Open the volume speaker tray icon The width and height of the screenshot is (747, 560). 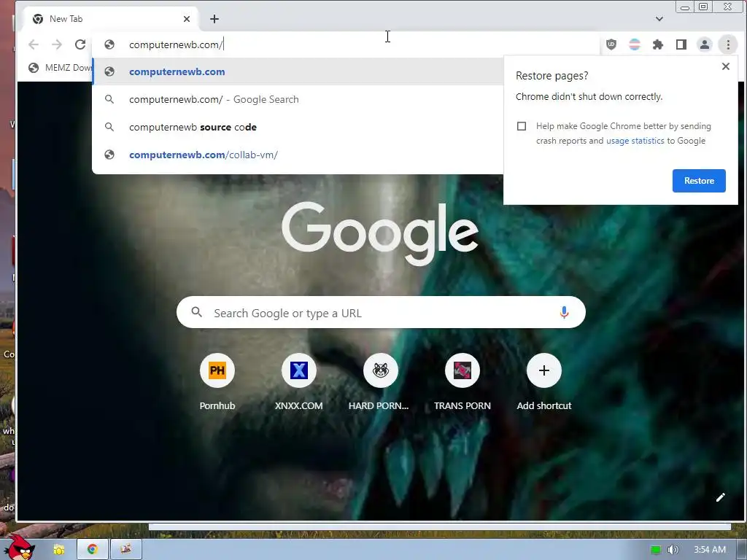(x=673, y=550)
